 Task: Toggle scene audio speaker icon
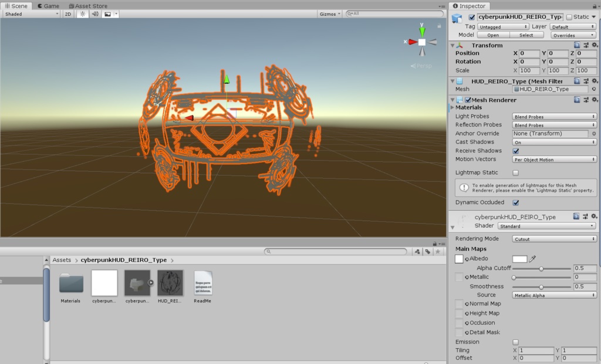95,13
